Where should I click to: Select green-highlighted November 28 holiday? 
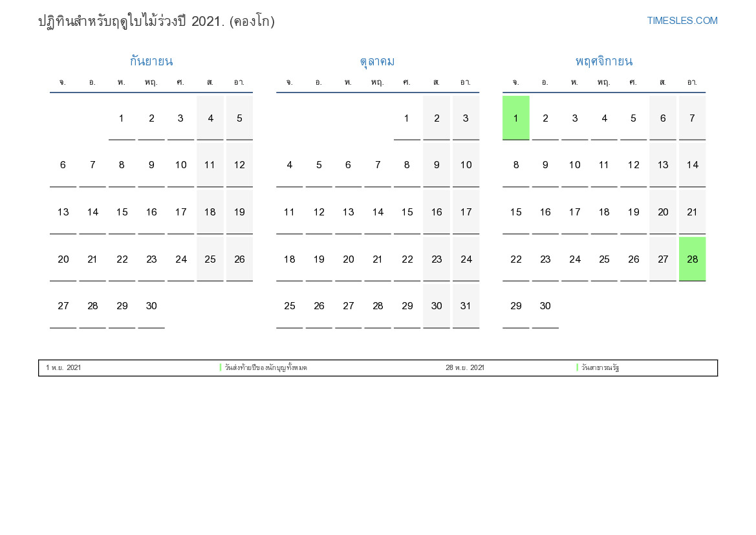[x=692, y=259]
